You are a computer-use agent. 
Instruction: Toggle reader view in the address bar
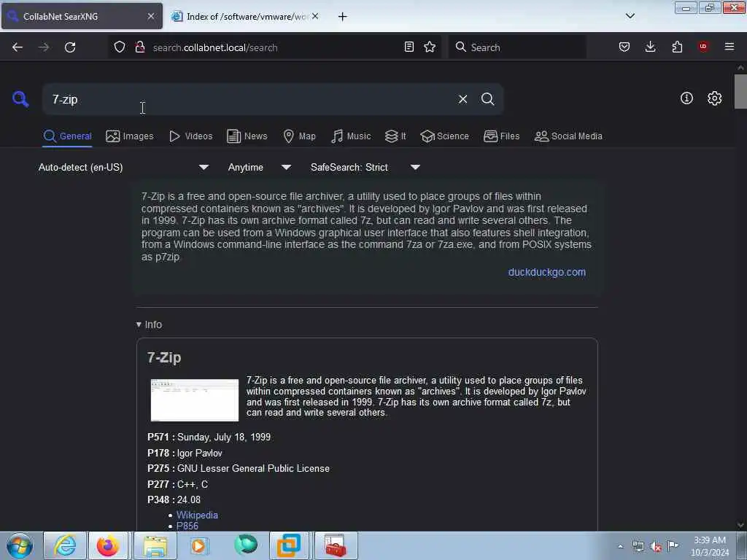click(x=409, y=47)
